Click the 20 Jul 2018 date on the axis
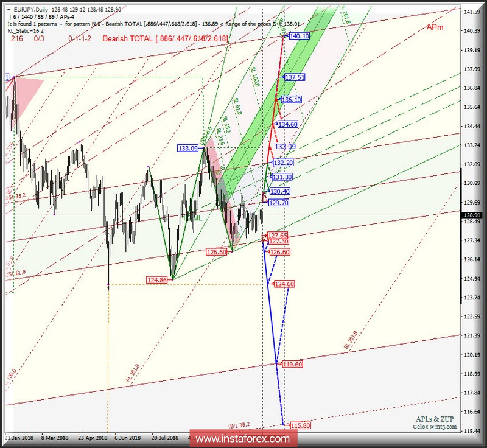This screenshot has height=448, width=487. click(x=164, y=438)
